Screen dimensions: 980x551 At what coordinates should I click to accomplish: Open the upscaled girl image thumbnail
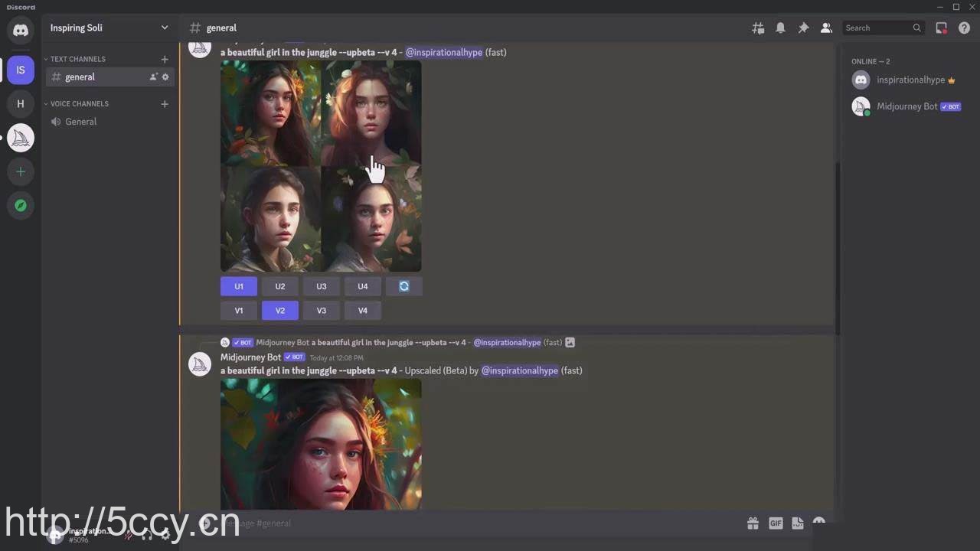coord(321,444)
